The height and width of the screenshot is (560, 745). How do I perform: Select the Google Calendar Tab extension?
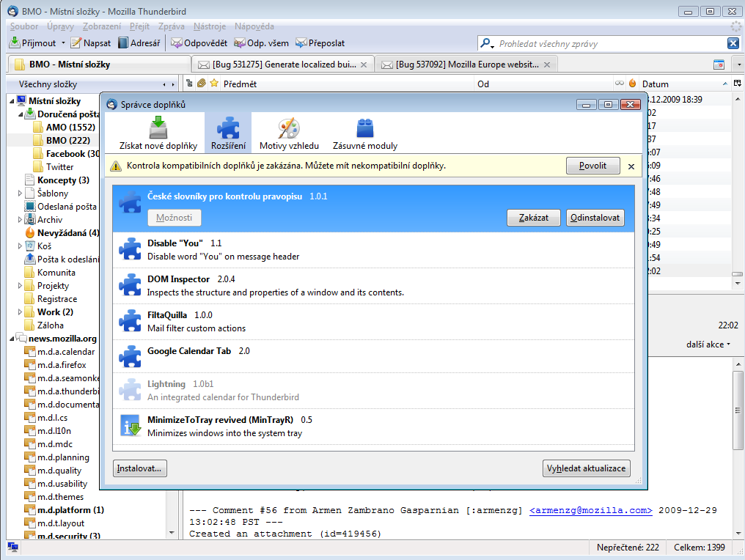[x=373, y=356]
